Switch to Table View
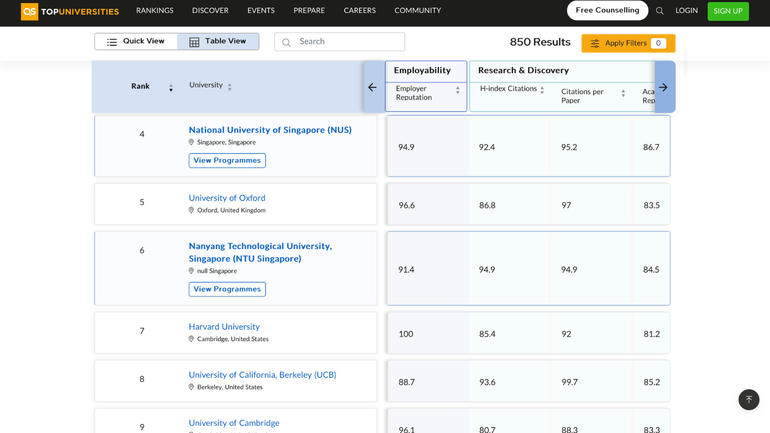The height and width of the screenshot is (433, 770). tap(218, 42)
